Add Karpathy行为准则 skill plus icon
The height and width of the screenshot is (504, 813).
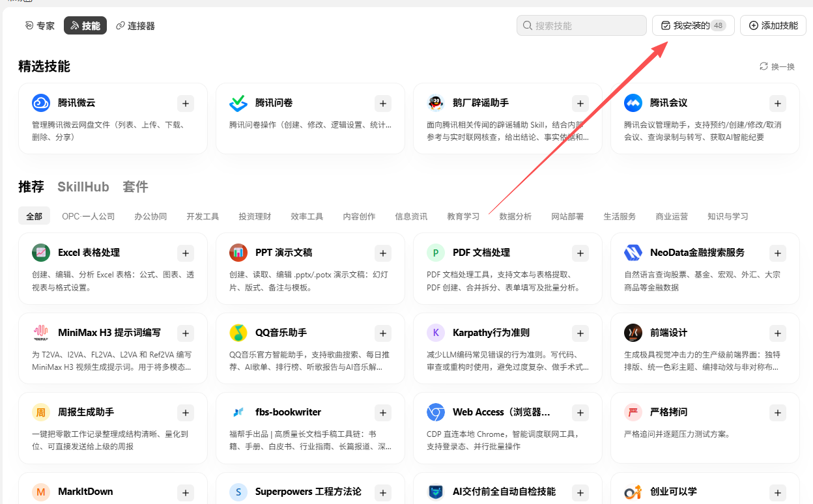click(580, 333)
